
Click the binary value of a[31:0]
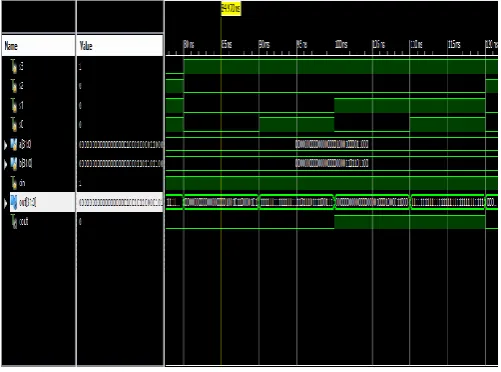click(x=121, y=144)
